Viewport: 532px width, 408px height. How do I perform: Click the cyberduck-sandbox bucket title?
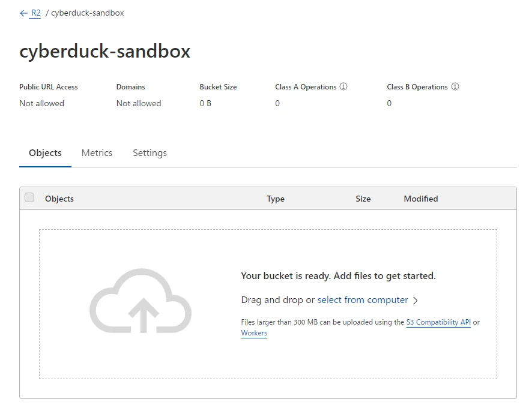point(105,52)
